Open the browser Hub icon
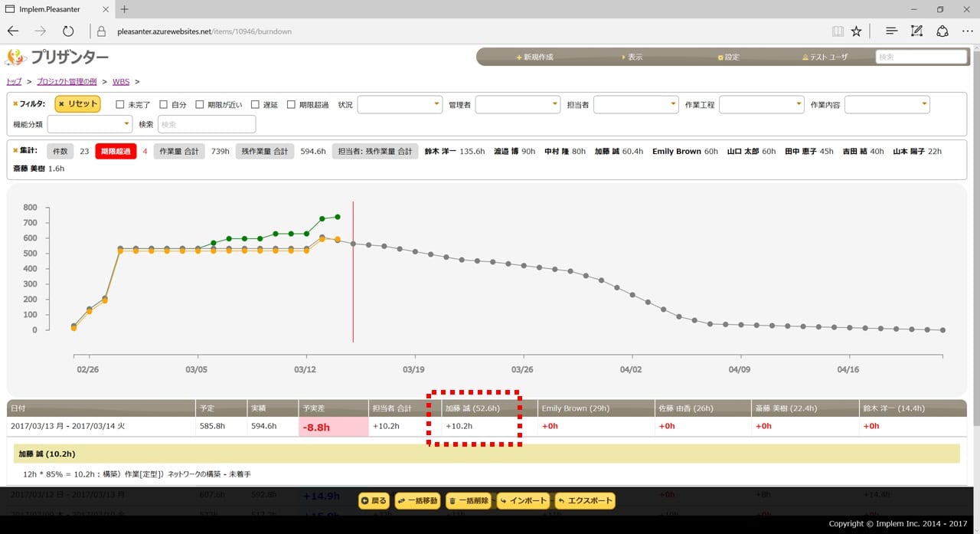The width and height of the screenshot is (980, 534). pyautogui.click(x=891, y=31)
